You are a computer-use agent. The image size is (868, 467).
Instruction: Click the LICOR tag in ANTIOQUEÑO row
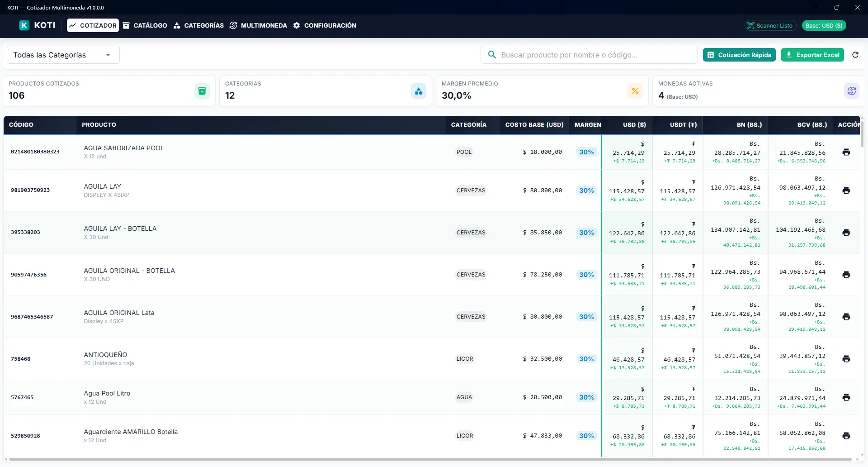pyautogui.click(x=465, y=359)
